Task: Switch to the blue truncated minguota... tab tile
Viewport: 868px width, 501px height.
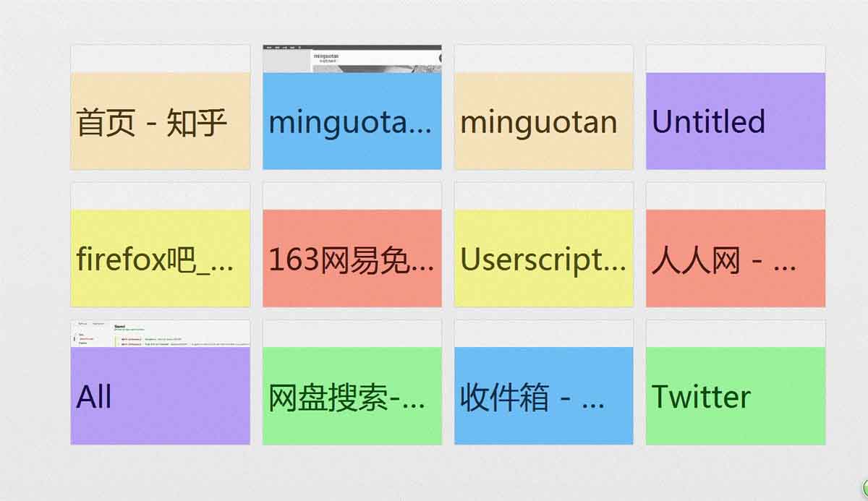Action: tap(352, 108)
